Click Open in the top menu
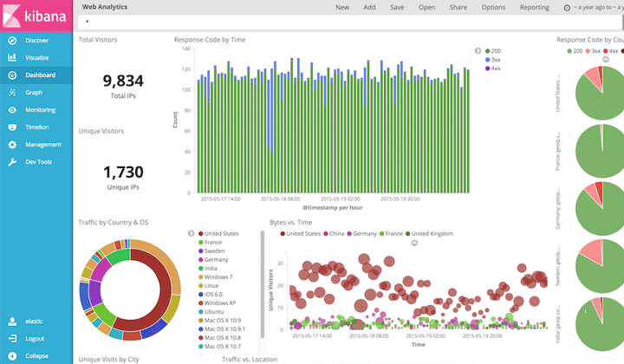624x364 pixels. click(426, 7)
